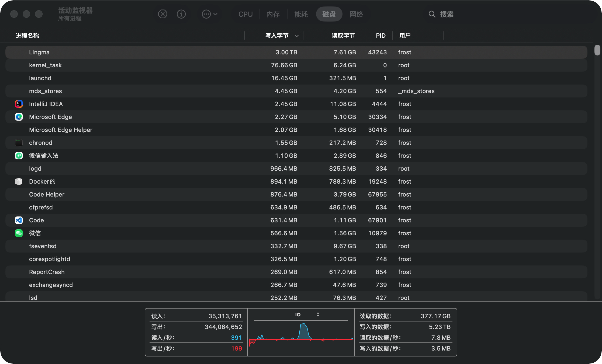Viewport: 602px width, 364px height.
Task: Click the IntelliJ IDEA app icon
Action: click(19, 104)
